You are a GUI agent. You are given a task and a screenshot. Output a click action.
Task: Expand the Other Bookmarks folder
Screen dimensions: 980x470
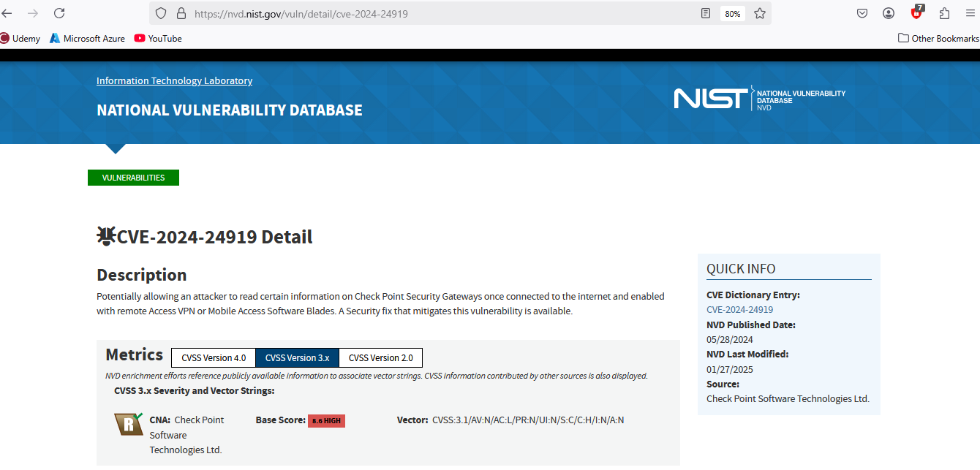point(938,38)
